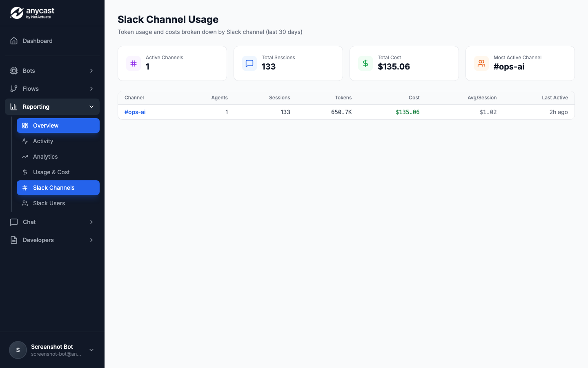This screenshot has height=368, width=588.
Task: Click the Reporting bar chart icon
Action: 14,107
